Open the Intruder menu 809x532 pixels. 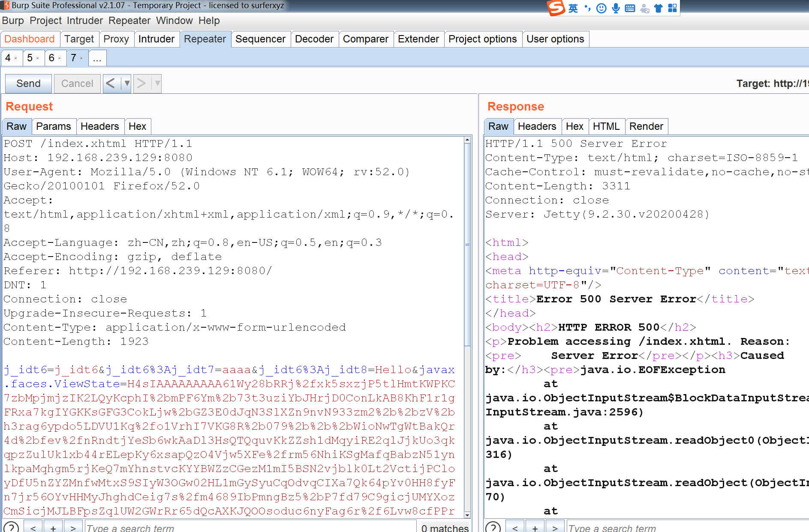point(85,21)
